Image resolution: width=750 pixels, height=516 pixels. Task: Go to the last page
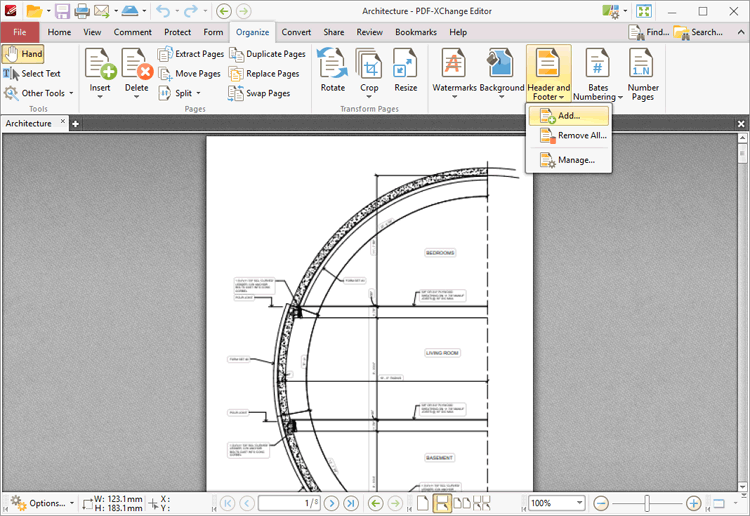[351, 503]
